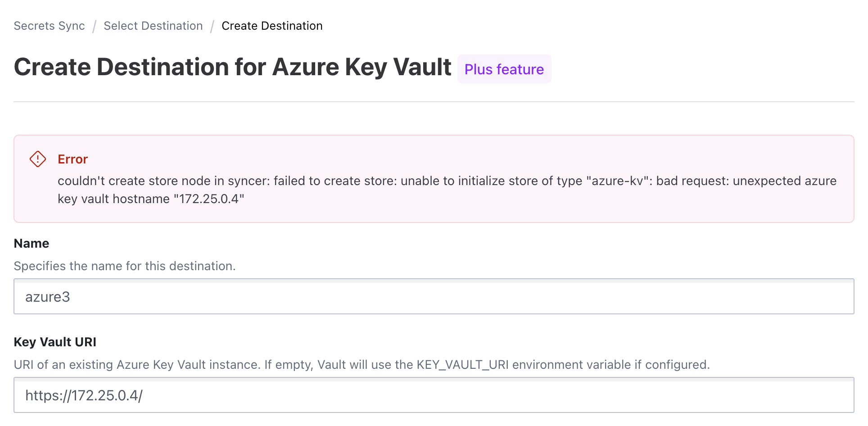Click the error alert diamond icon

click(38, 159)
